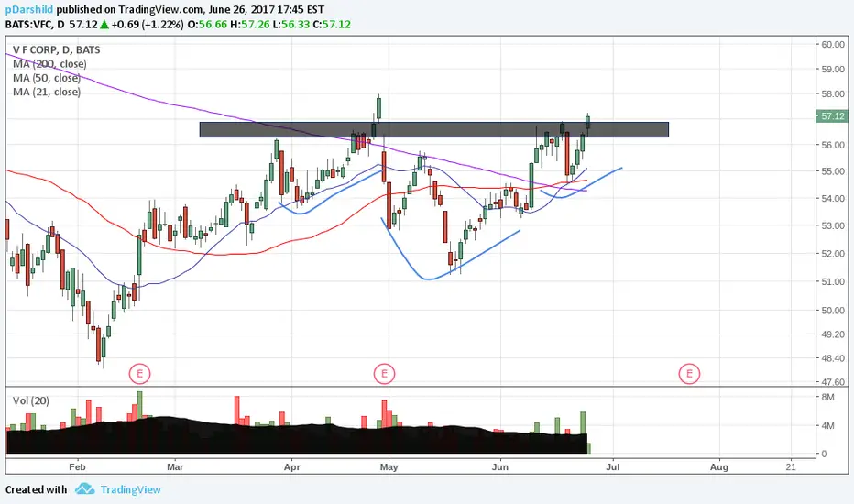Click the Jul date axis label
Image resolution: width=854 pixels, height=504 pixels.
(x=613, y=467)
